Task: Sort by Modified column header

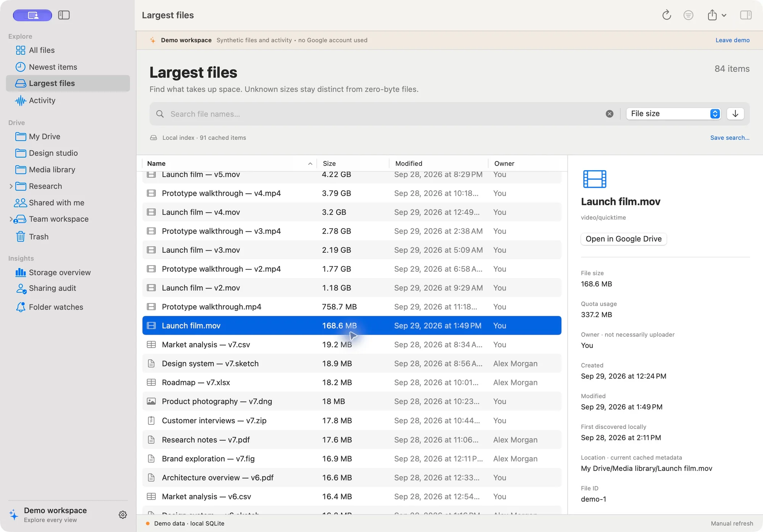Action: [439, 163]
